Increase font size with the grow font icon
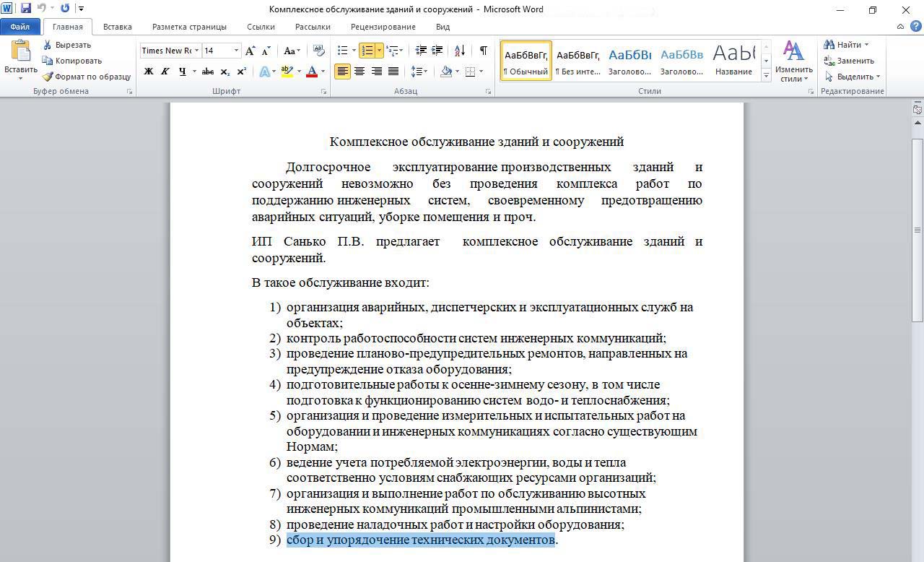924x562 pixels. click(250, 51)
